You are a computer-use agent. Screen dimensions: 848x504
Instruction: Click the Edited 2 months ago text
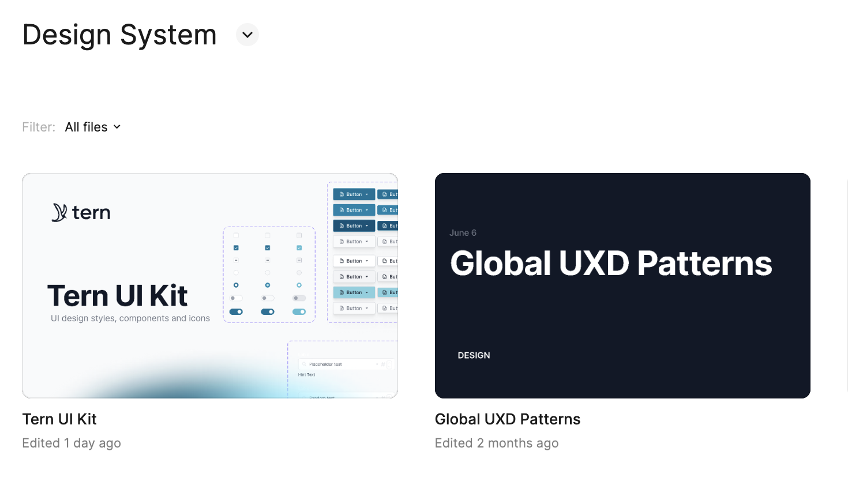click(496, 443)
